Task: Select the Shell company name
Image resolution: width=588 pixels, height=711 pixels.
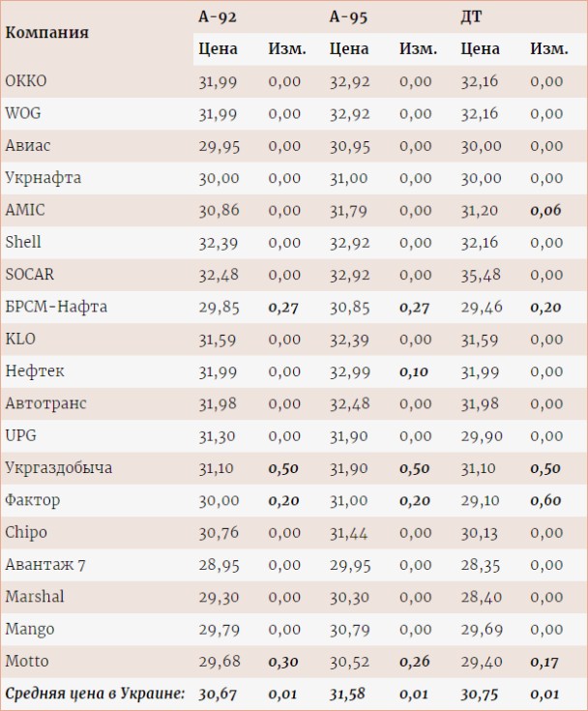Action: click(23, 242)
